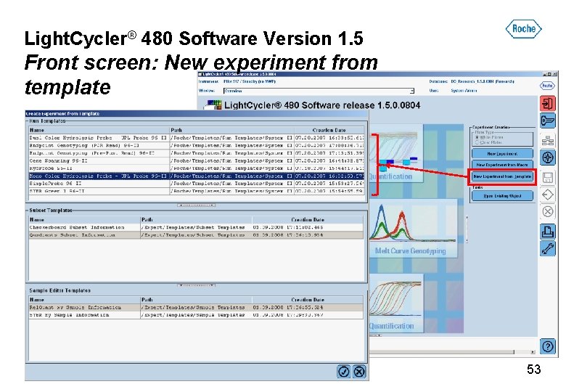Sort Run Templates by Name column header
Screen dimensions: 566x392
[99, 130]
